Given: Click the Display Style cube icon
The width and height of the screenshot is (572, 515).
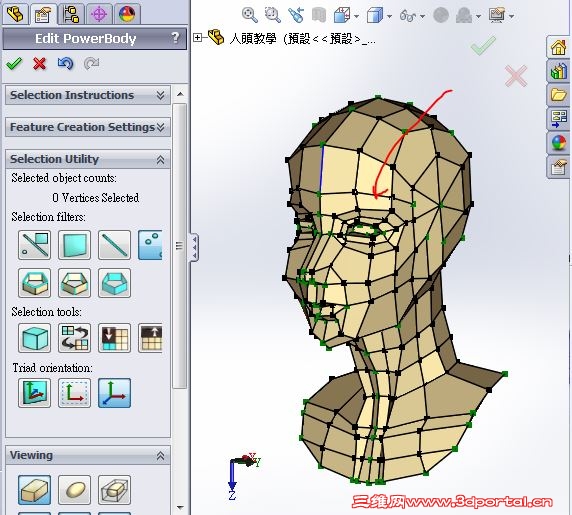Looking at the screenshot, I should (x=375, y=15).
